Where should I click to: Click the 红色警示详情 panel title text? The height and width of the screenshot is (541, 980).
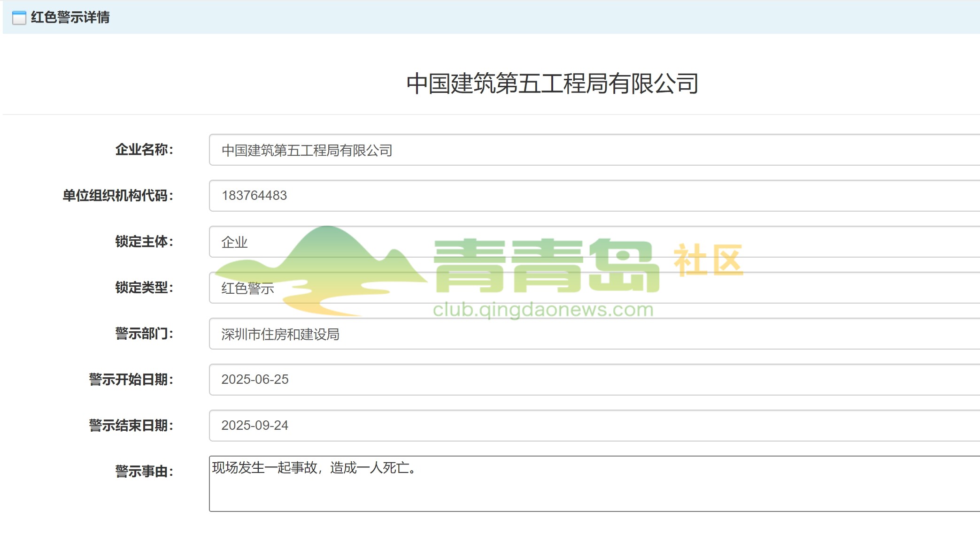tap(70, 17)
